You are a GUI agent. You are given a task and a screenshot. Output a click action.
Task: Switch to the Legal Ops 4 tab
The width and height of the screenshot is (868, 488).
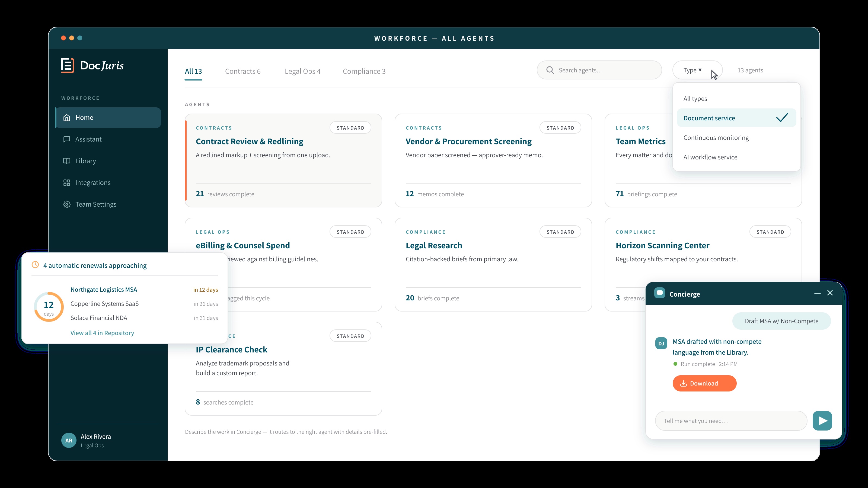[x=302, y=71]
